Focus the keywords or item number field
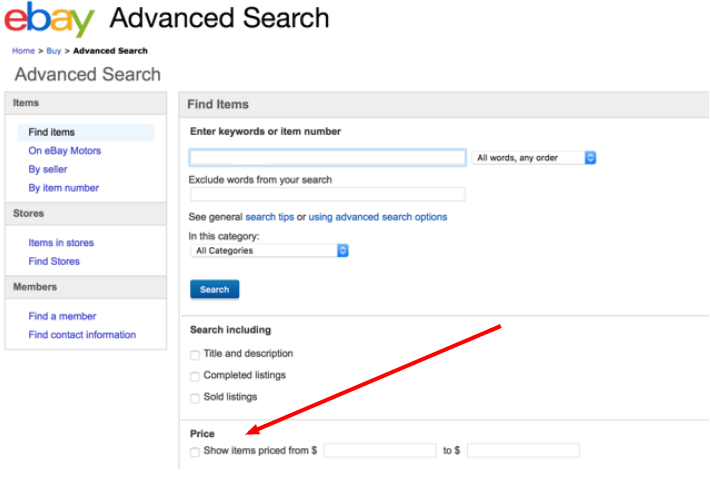Viewport: 710px width, 480px height. coord(327,158)
